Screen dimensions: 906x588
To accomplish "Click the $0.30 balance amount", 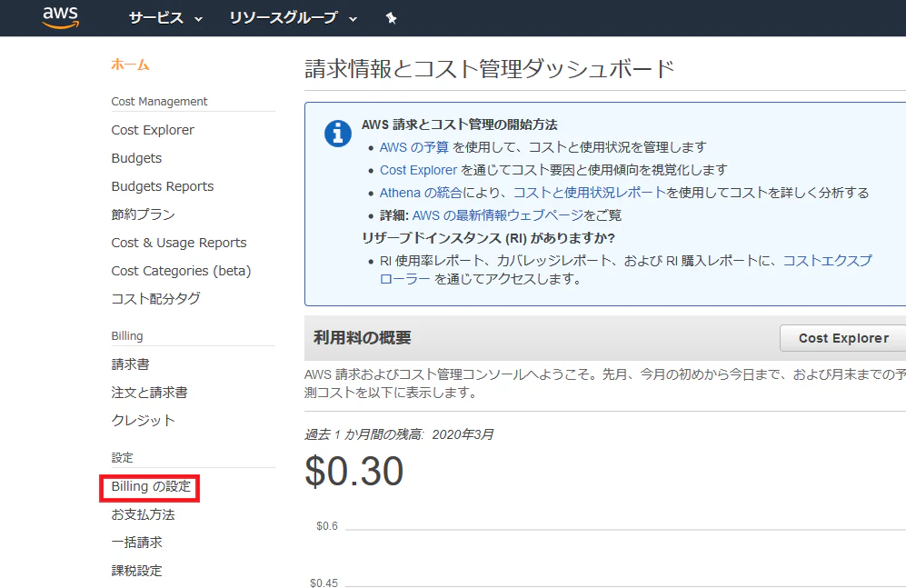I will point(353,472).
